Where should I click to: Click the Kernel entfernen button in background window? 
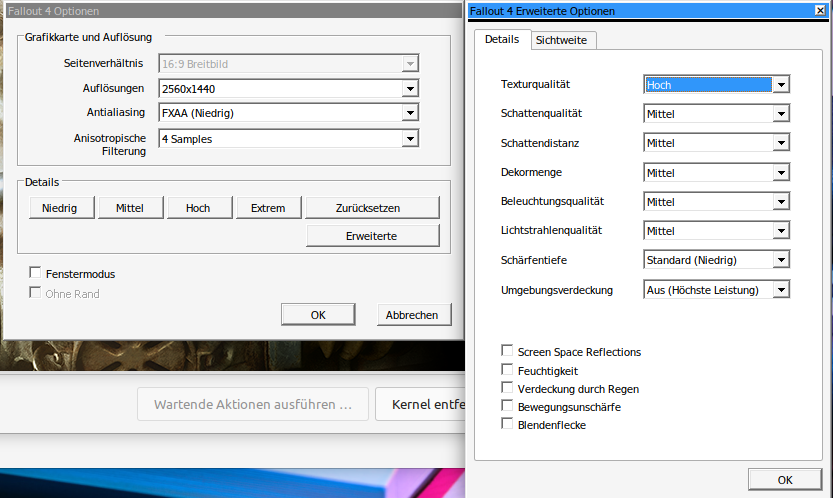pyautogui.click(x=420, y=404)
